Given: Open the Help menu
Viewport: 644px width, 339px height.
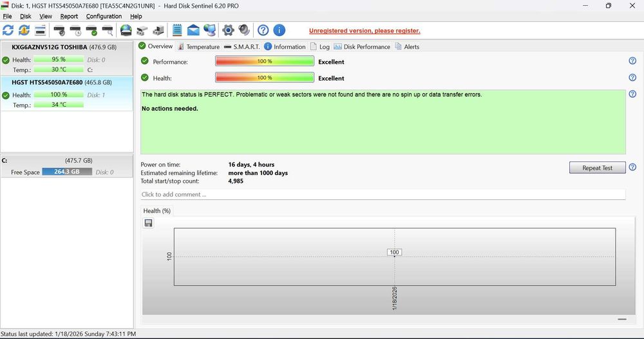Looking at the screenshot, I should (136, 17).
